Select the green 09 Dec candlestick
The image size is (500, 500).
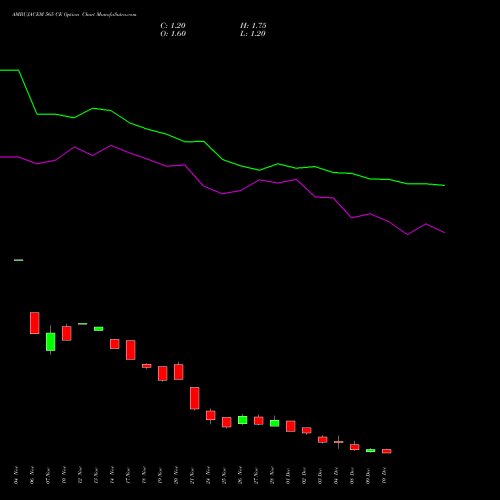click(371, 450)
